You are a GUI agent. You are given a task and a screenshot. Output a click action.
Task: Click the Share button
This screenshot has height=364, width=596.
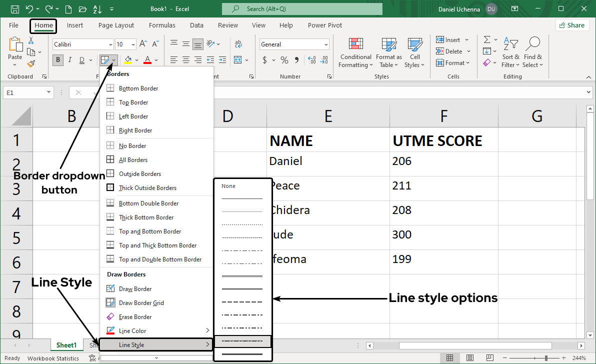tap(571, 25)
